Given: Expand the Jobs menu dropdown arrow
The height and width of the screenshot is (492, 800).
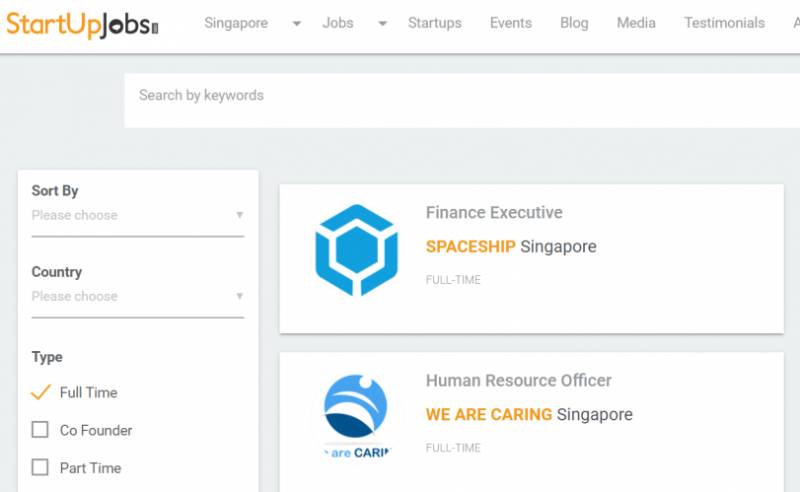Looking at the screenshot, I should pyautogui.click(x=383, y=24).
